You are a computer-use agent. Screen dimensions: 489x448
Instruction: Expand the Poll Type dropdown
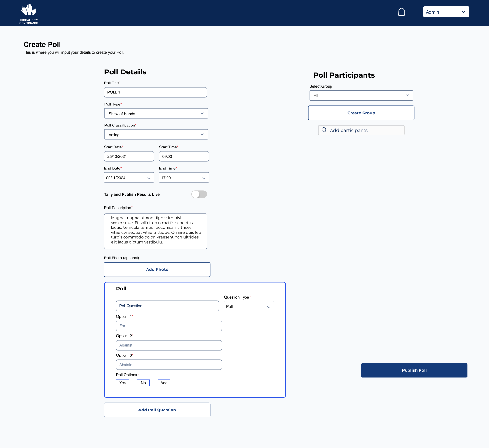[x=156, y=114]
